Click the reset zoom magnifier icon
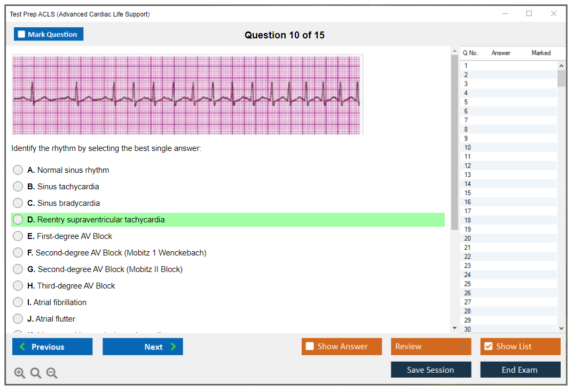 pyautogui.click(x=36, y=373)
